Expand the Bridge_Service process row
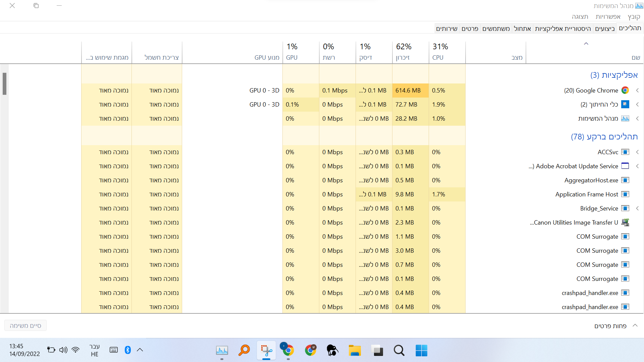The image size is (644, 362). tap(637, 208)
